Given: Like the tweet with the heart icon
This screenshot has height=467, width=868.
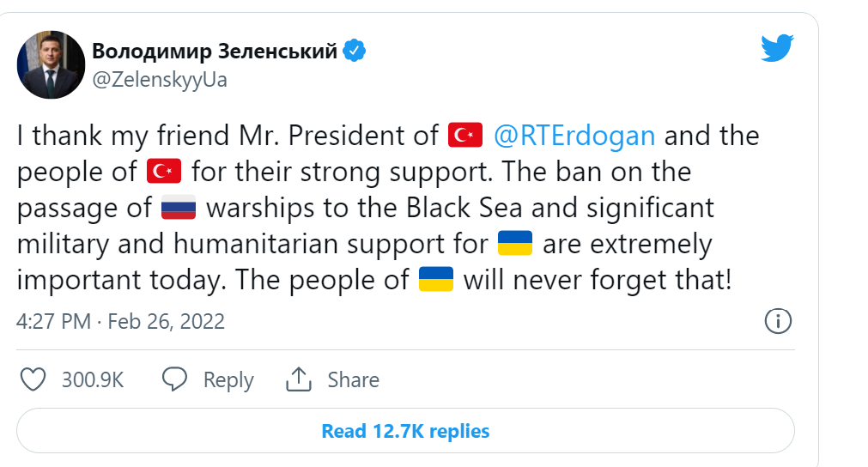Looking at the screenshot, I should pyautogui.click(x=33, y=379).
